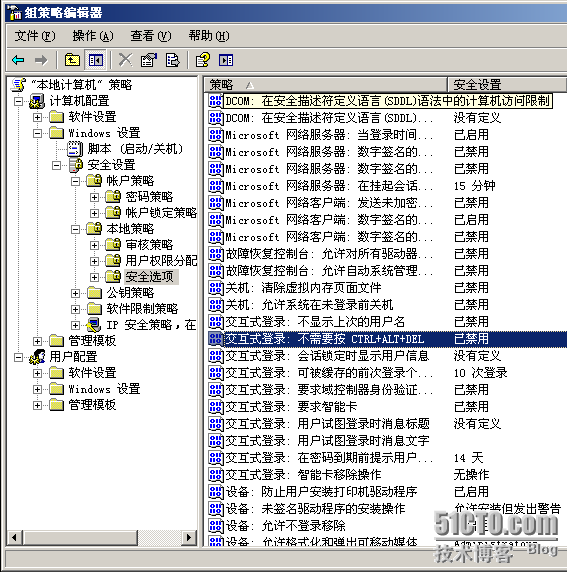Click the Forward arrow toolbar icon
The height and width of the screenshot is (572, 567).
41,60
